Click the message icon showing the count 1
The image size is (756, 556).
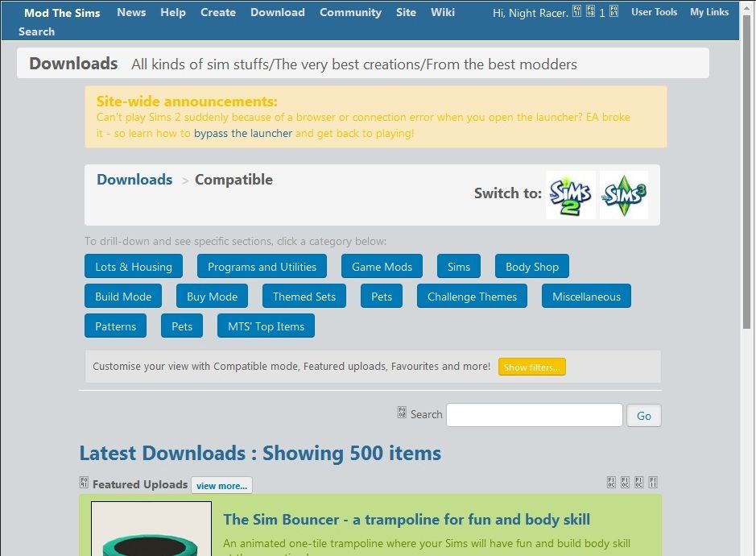[x=592, y=12]
